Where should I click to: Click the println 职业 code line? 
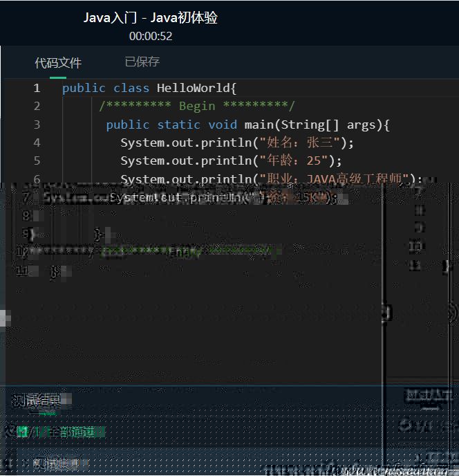tap(271, 179)
